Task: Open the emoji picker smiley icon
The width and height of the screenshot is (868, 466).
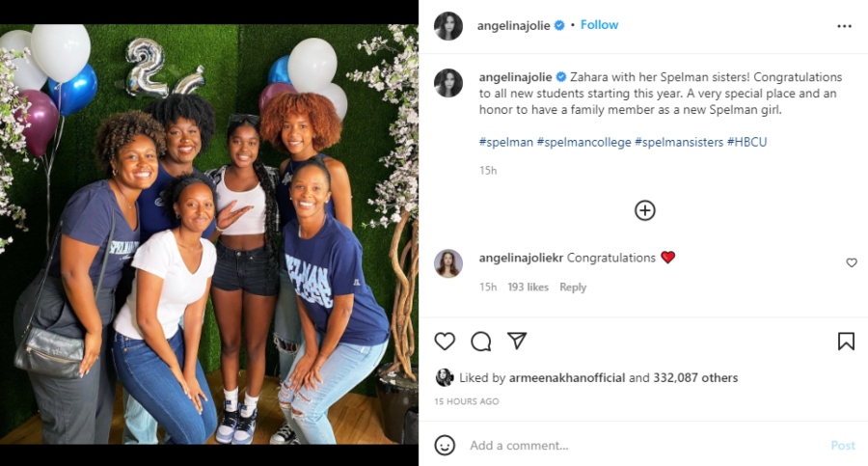Action: tap(445, 445)
